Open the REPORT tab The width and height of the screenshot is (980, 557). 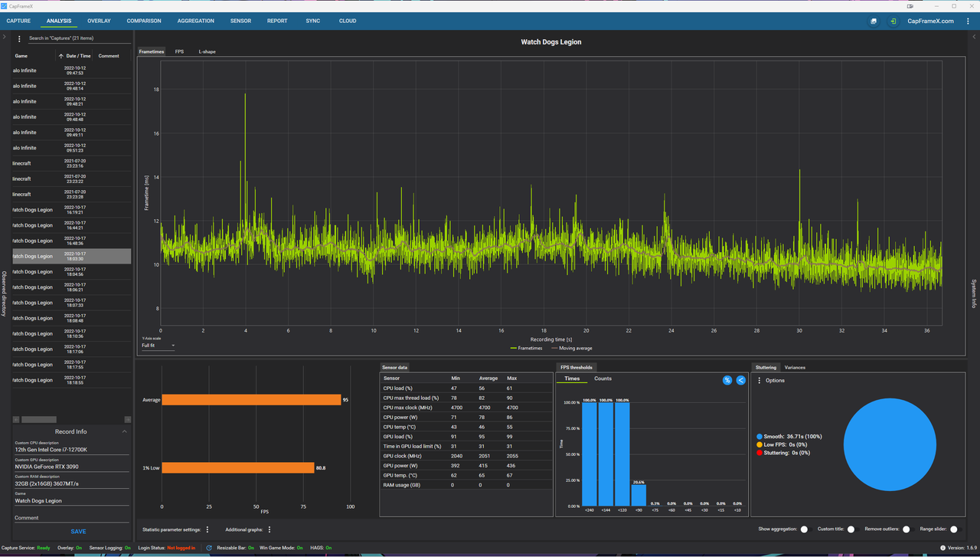coord(277,21)
